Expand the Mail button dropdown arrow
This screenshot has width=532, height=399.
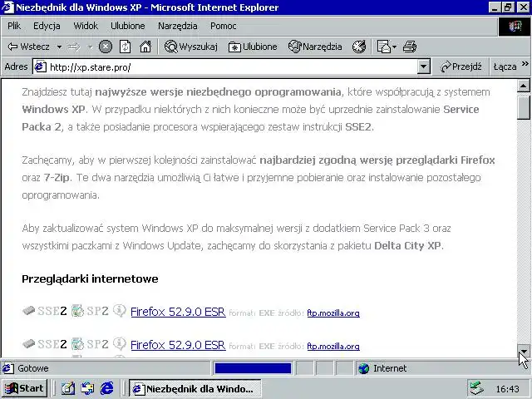pyautogui.click(x=395, y=47)
